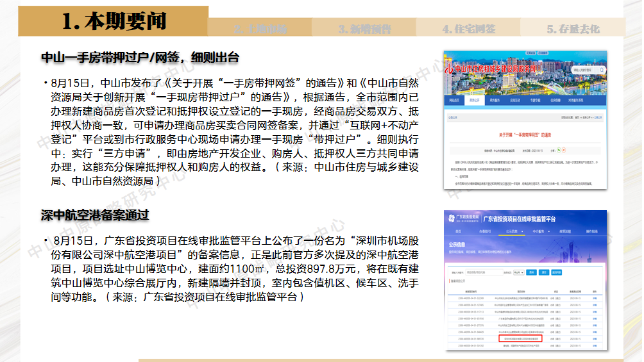Switch to the 3. 新增预售 tab
This screenshot has width=644, height=362.
click(364, 29)
